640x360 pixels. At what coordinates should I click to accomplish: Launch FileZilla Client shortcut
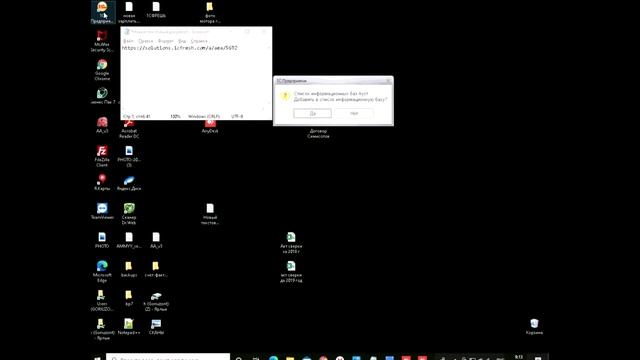102,156
